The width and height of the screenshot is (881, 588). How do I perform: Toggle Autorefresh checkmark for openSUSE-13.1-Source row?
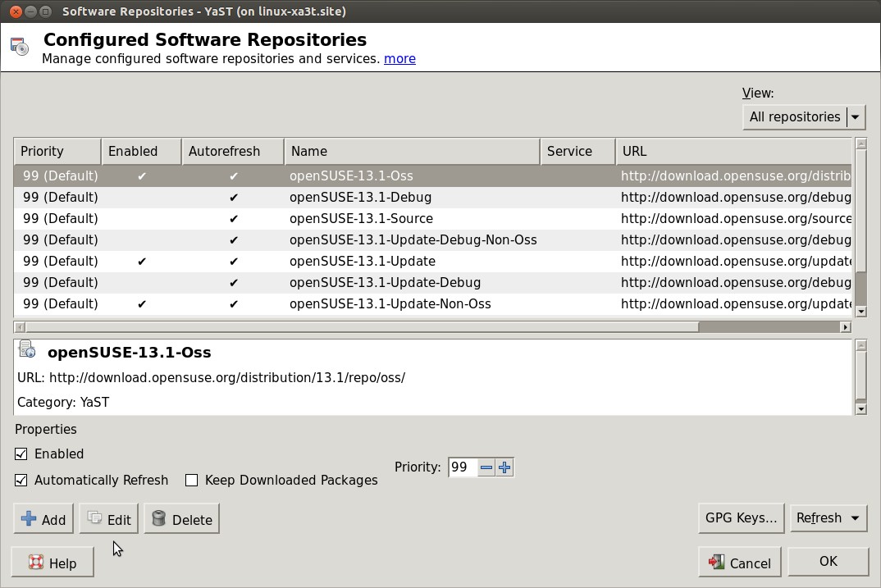[234, 218]
